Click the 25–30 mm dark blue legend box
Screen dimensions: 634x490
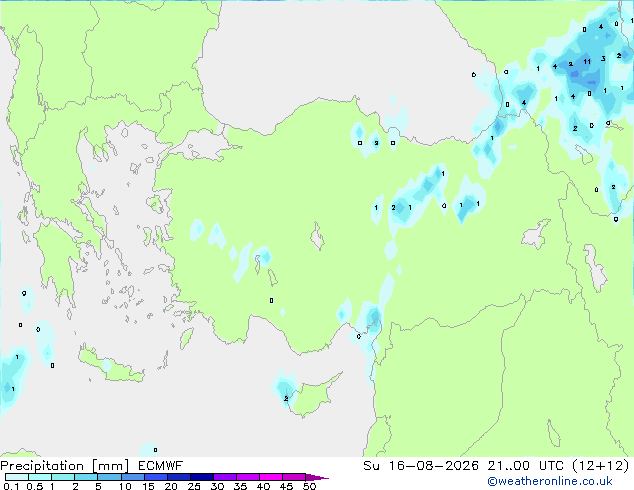202,477
